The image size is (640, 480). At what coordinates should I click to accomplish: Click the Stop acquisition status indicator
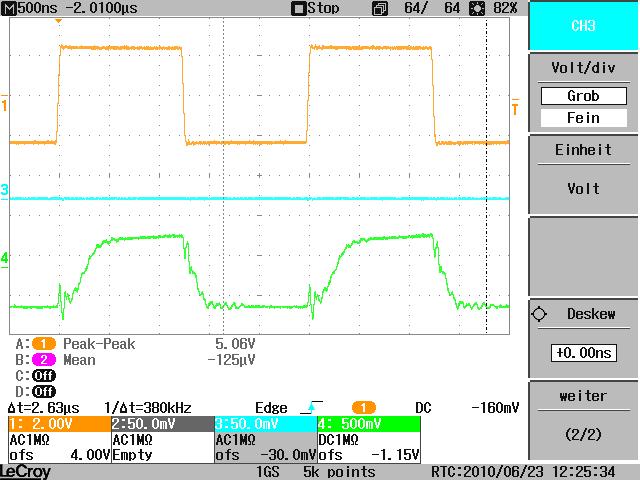(315, 8)
